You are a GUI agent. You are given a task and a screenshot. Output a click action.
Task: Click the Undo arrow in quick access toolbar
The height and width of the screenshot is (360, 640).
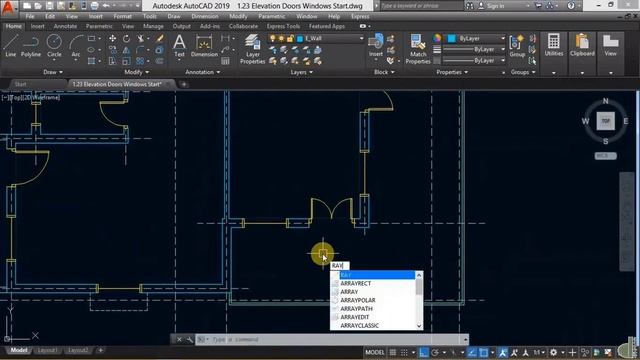pos(106,6)
